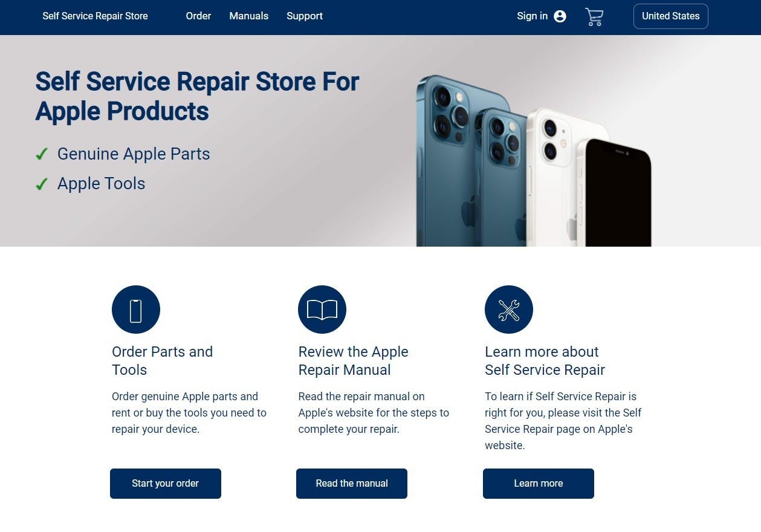Click the green checkmark beside Genuine Apple Parts

click(x=42, y=154)
